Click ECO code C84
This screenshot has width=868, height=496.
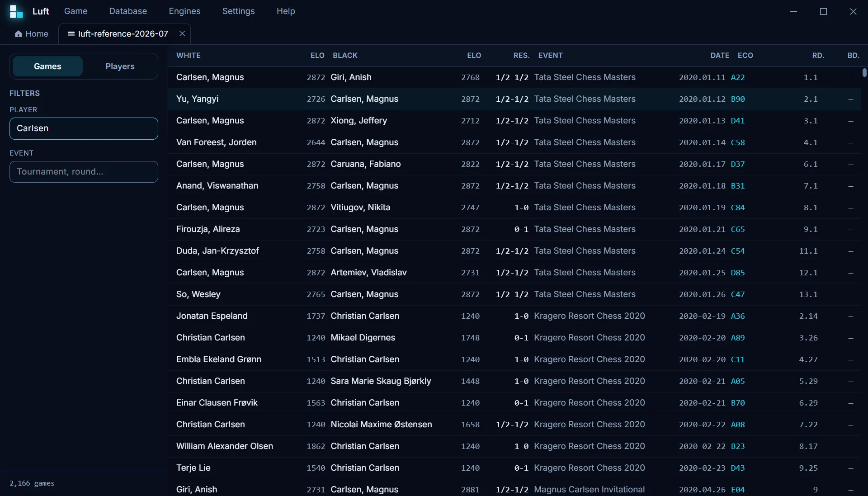tap(738, 208)
